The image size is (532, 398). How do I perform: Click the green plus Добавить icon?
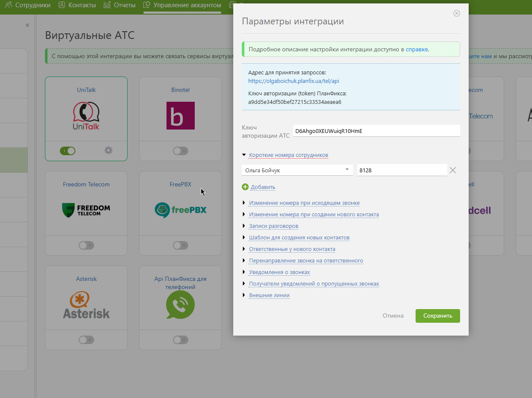tap(245, 187)
